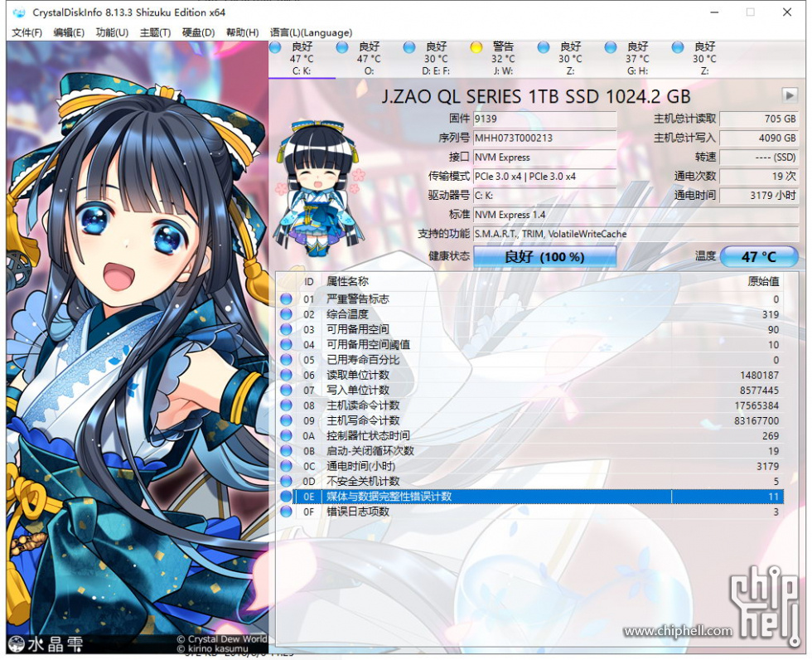Select the 30 °C Z: drive tab after J: W:
The height and width of the screenshot is (660, 812).
point(570,59)
